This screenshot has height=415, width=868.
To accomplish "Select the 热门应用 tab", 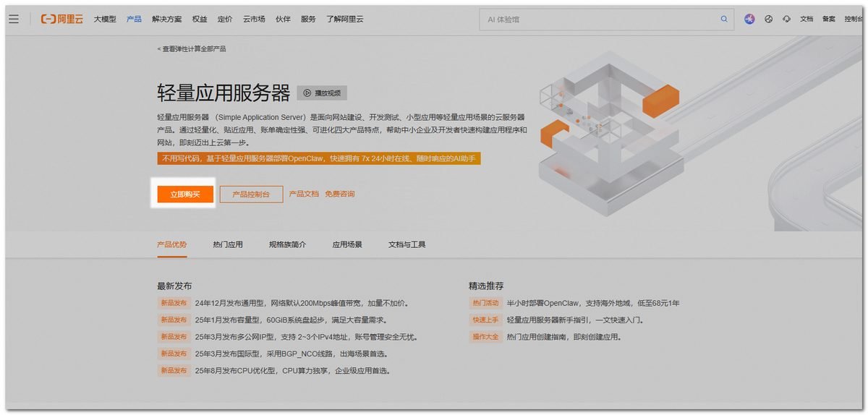I will [228, 244].
